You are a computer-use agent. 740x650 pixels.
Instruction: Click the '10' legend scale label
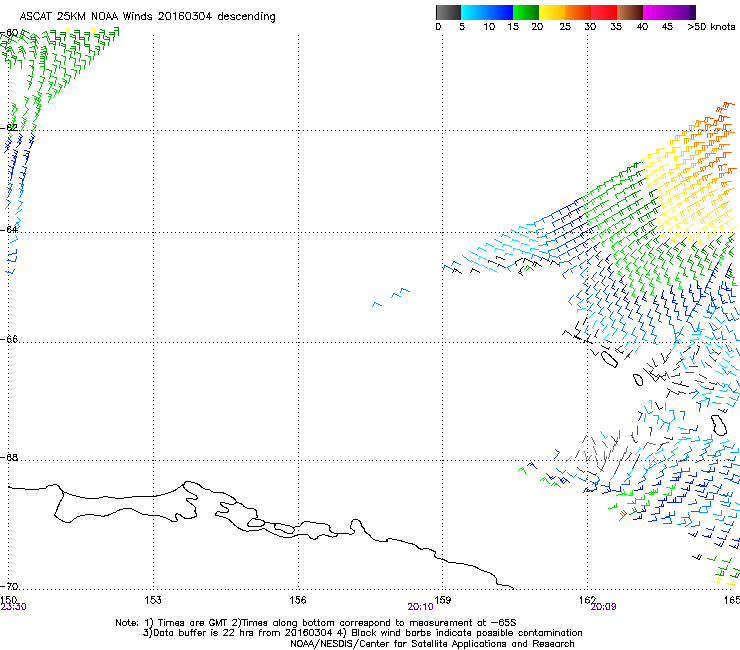489,27
